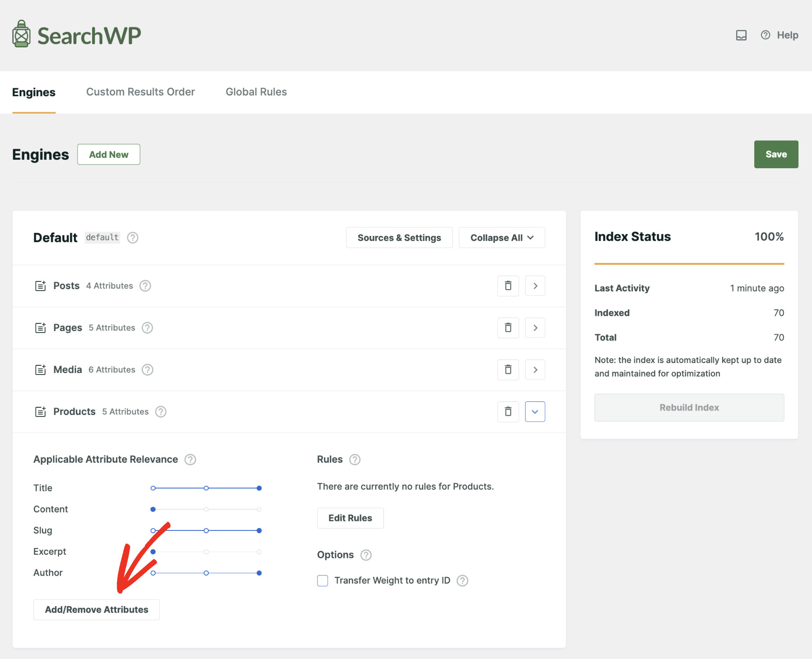Set Excerpt relevance slider to middle

(206, 552)
